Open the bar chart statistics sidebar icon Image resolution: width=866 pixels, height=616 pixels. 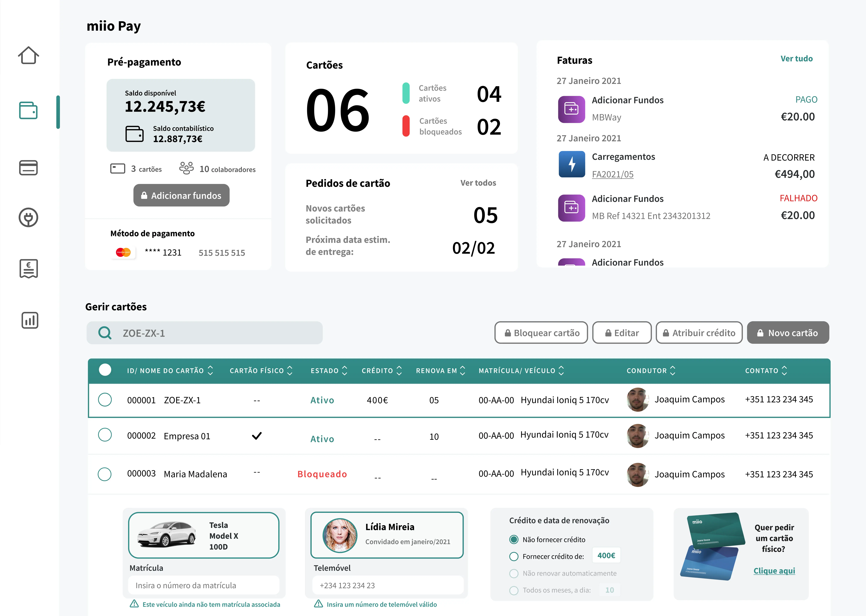[x=30, y=320]
